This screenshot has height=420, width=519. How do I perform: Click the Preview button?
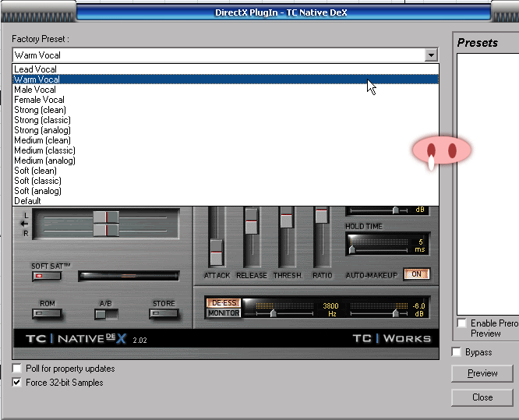[482, 373]
